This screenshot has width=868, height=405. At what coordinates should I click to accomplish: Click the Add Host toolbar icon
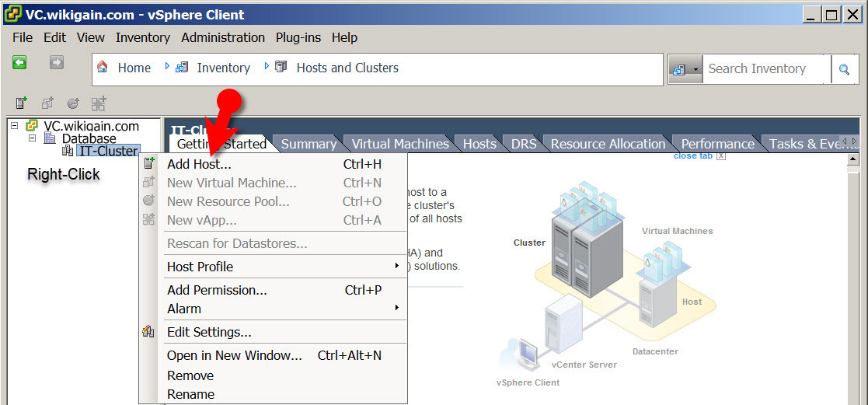pos(22,103)
